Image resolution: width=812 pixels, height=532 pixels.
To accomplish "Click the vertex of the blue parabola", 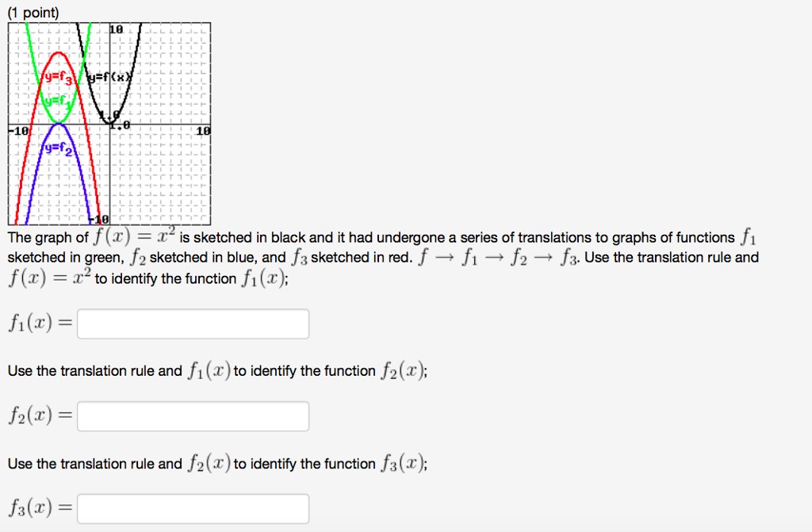I will click(x=57, y=124).
